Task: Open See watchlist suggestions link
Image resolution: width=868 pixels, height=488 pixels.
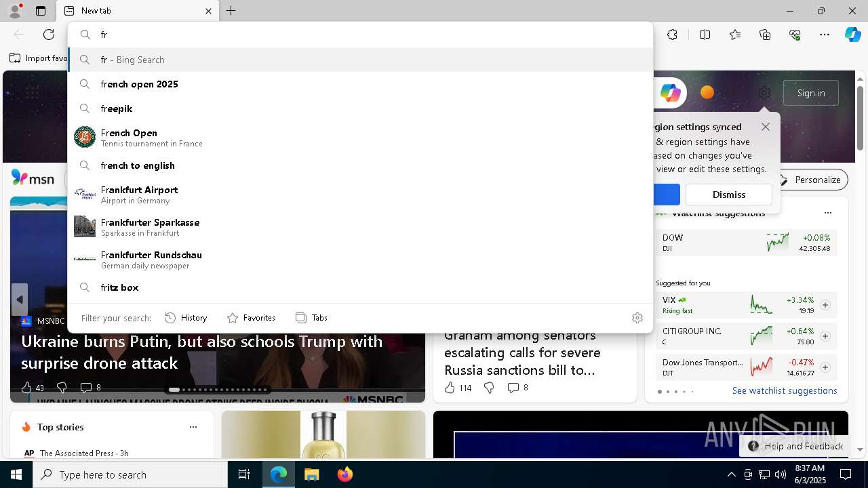Action: (x=785, y=390)
